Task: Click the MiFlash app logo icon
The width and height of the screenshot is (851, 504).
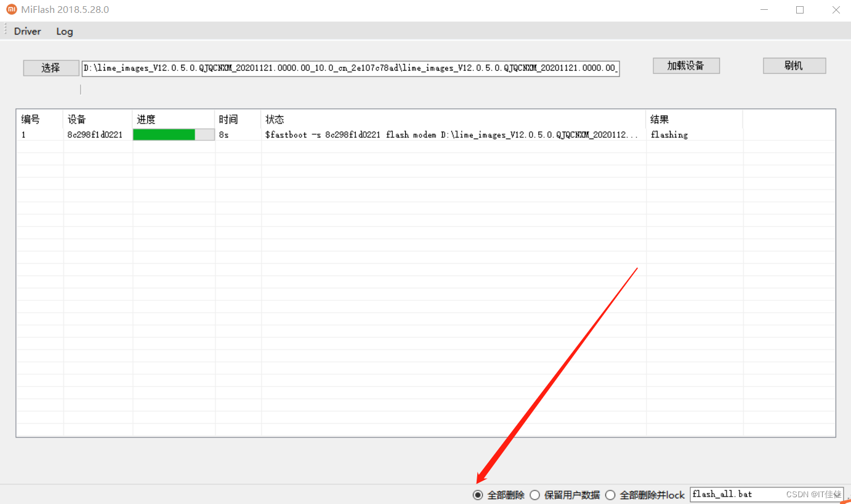Action: coord(12,9)
